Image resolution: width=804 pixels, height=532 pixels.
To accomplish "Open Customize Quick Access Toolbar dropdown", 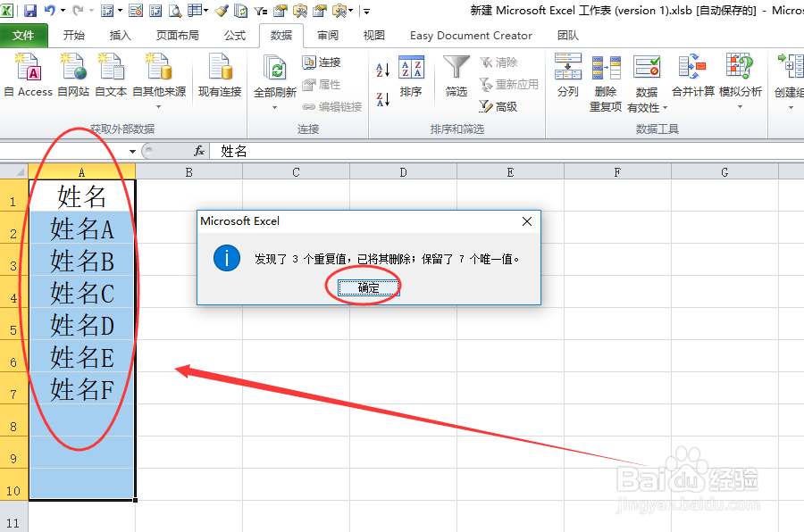I will tap(366, 11).
